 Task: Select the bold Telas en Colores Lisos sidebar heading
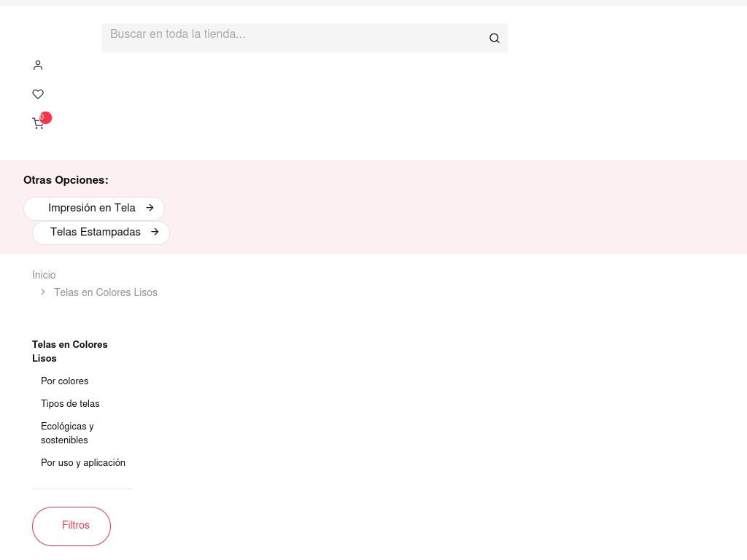coord(70,351)
